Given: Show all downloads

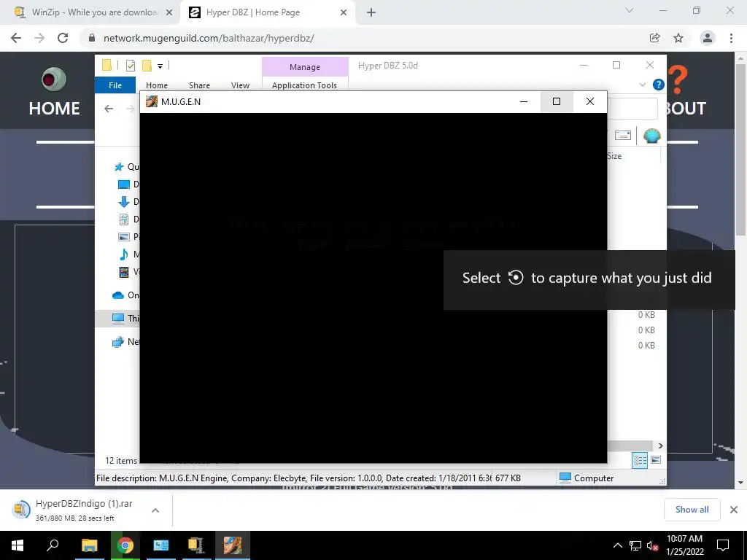Looking at the screenshot, I should (x=692, y=510).
